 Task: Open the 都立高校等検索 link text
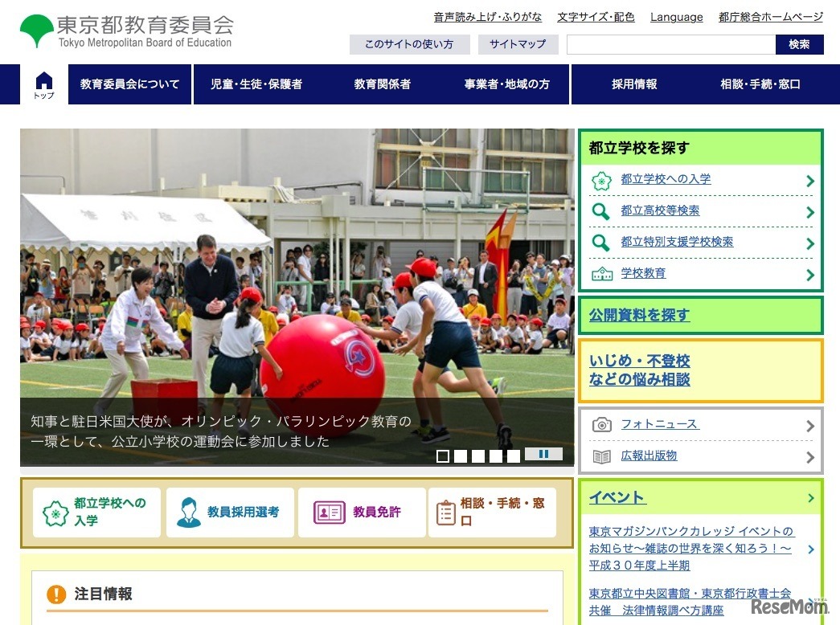click(660, 211)
